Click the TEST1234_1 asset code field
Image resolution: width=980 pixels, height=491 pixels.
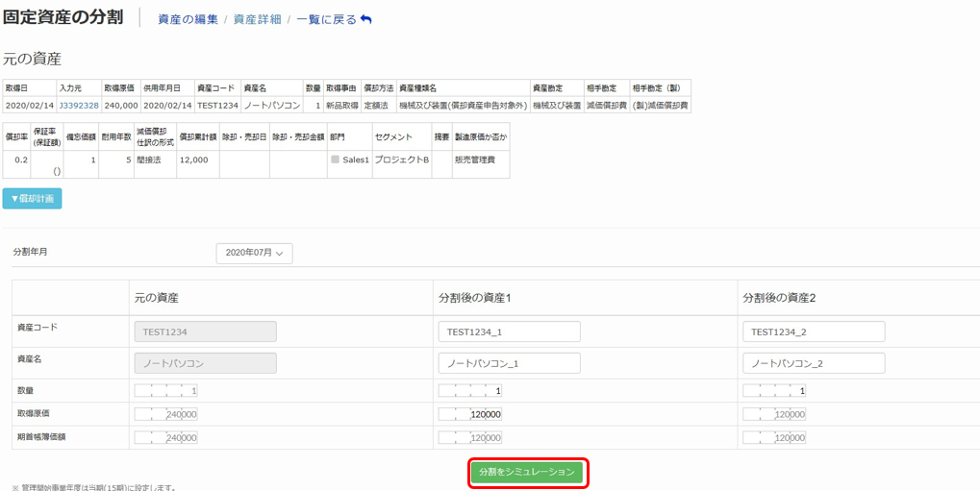pos(510,331)
